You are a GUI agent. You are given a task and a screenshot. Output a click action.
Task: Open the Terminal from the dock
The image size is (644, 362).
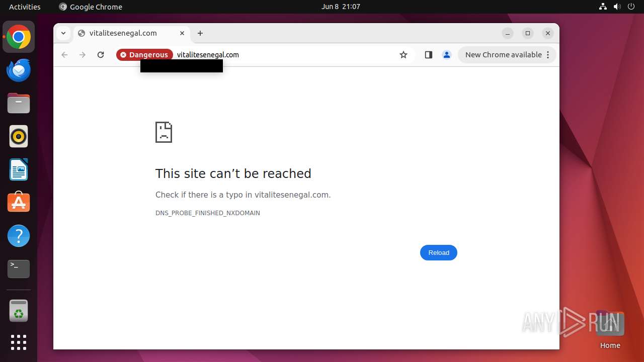[19, 269]
